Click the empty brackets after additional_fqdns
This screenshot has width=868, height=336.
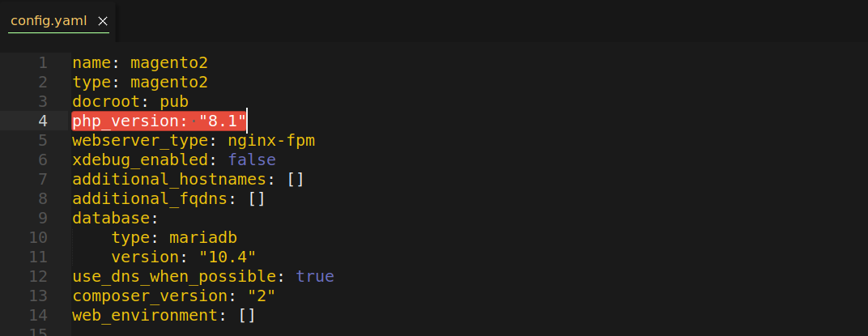coord(257,198)
